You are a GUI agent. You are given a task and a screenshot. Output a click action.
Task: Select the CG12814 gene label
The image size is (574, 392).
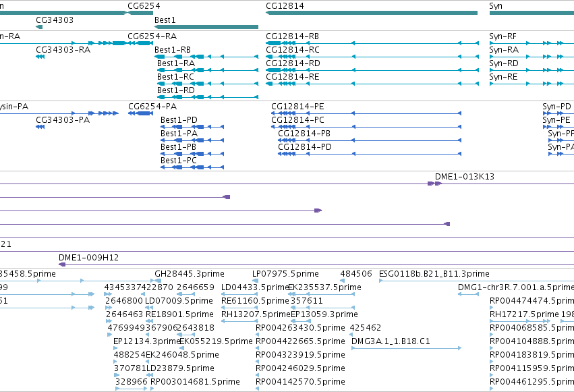point(285,6)
